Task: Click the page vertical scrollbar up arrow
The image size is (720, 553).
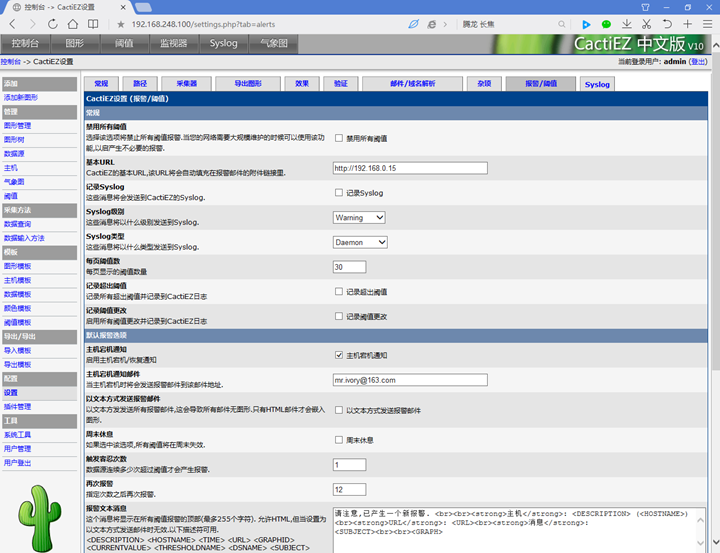Action: click(x=715, y=45)
